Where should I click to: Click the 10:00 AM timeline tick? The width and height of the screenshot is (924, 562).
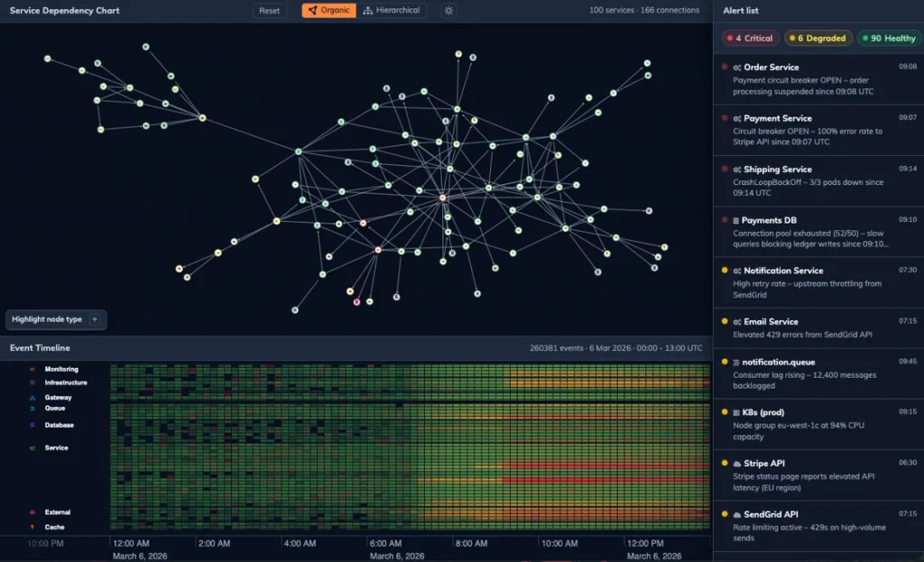tap(559, 544)
